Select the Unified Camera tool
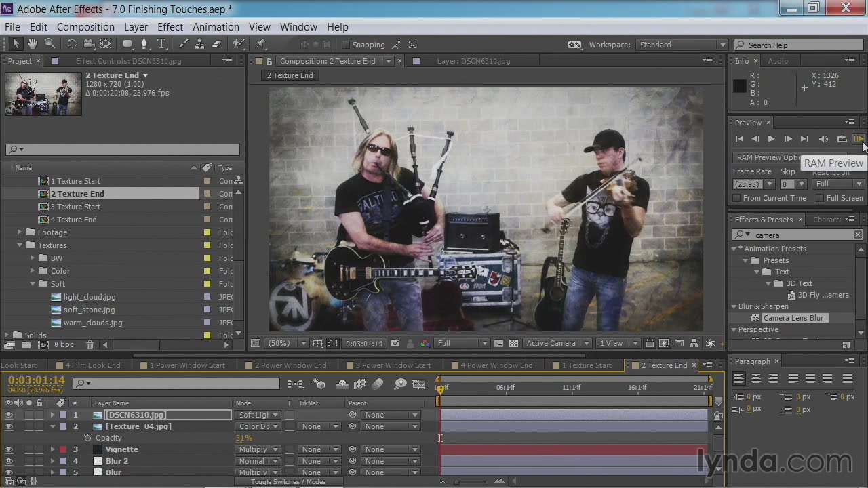Screen dimensions: 868x488 tap(89, 44)
